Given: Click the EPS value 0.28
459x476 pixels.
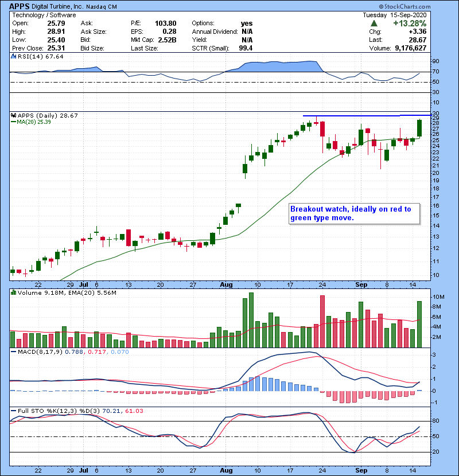Looking at the screenshot, I should [x=169, y=32].
